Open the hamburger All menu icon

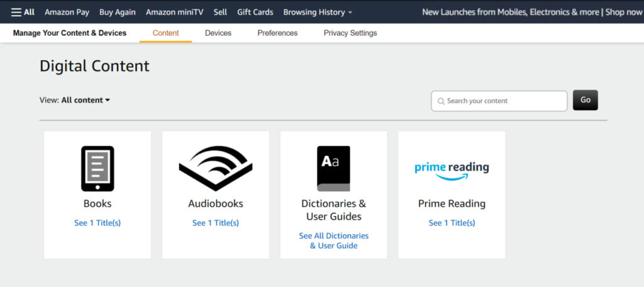16,13
